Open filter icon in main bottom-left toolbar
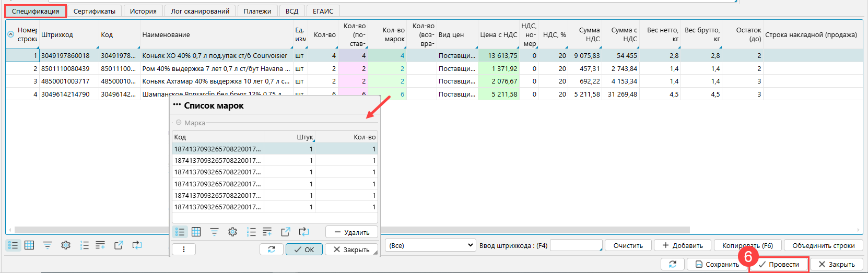 [x=48, y=245]
